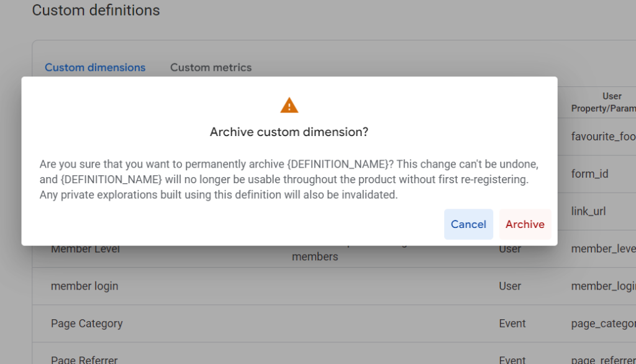Switch to the Custom dimensions tab
Viewport: 636px width, 364px height.
[95, 67]
